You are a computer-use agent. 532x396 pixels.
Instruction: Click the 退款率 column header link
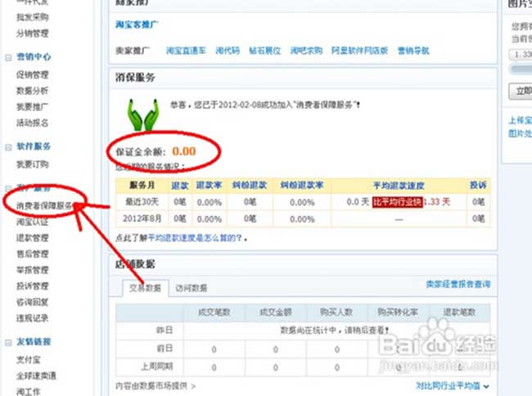pos(209,185)
